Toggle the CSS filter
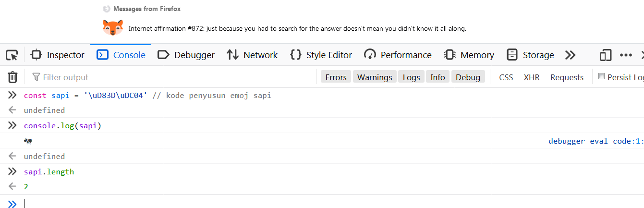Viewport: 644px width, 208px height. pos(506,77)
